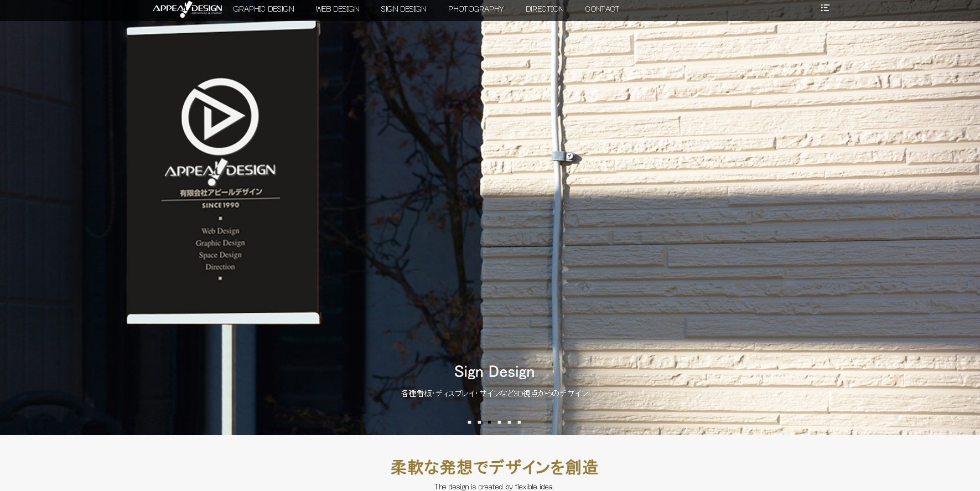Click the black sign board in hero image
Screen dimensions: 980x491
(x=224, y=172)
